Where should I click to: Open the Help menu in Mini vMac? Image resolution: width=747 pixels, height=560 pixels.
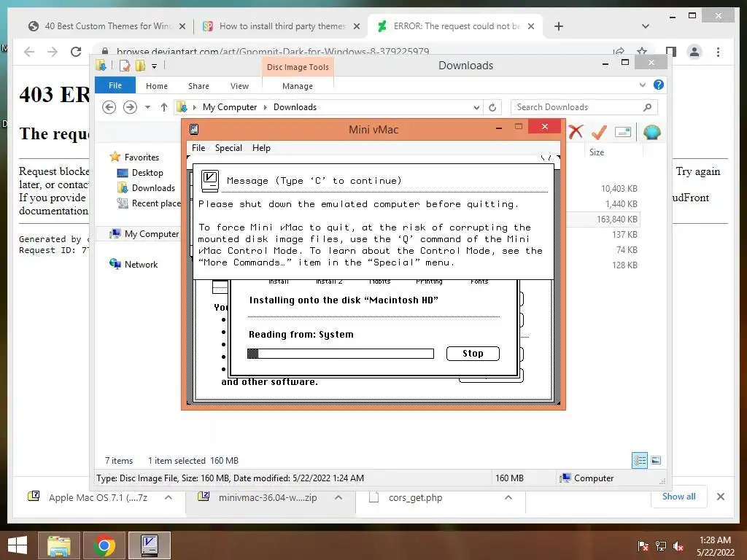261,148
